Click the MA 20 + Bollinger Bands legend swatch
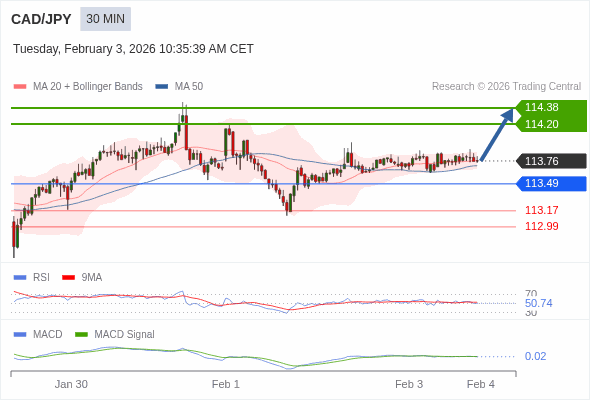 pyautogui.click(x=20, y=87)
